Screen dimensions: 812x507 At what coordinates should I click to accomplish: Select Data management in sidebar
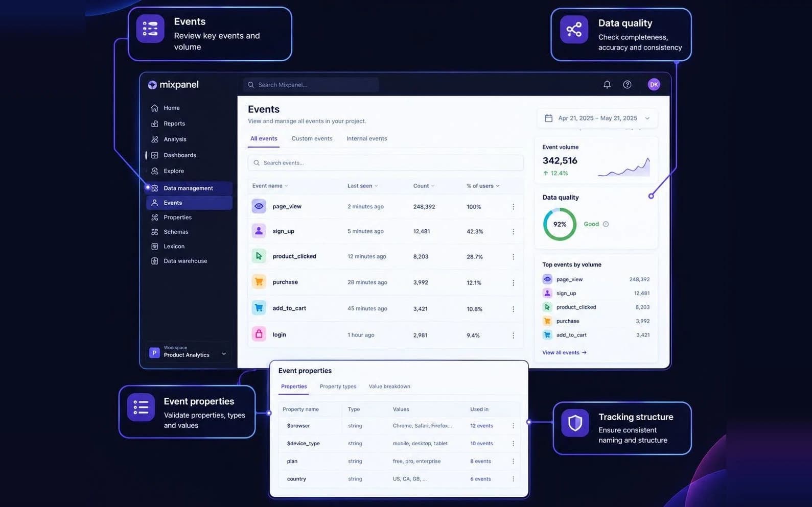tap(189, 188)
